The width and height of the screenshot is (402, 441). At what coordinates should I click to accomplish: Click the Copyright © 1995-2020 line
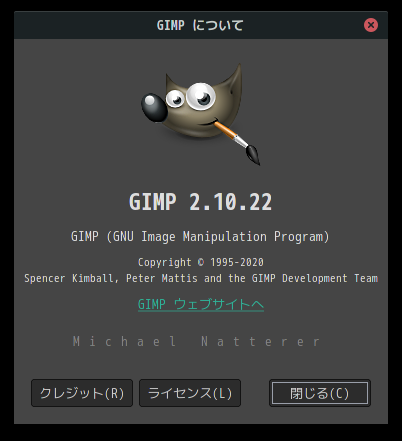coord(201,262)
